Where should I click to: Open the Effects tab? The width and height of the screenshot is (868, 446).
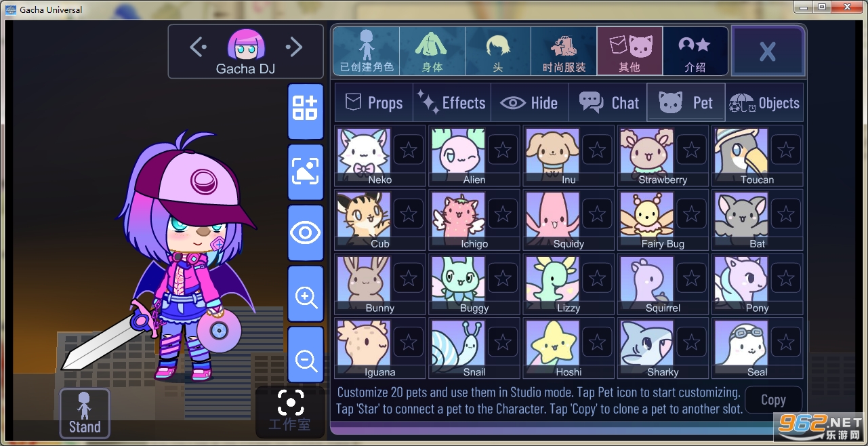pyautogui.click(x=452, y=102)
